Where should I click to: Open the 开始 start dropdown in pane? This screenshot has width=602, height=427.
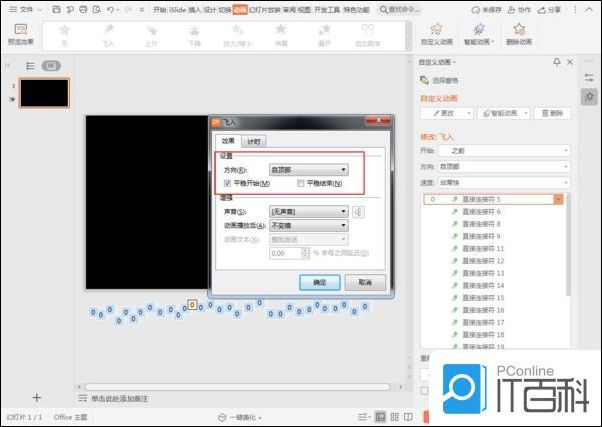click(x=504, y=151)
